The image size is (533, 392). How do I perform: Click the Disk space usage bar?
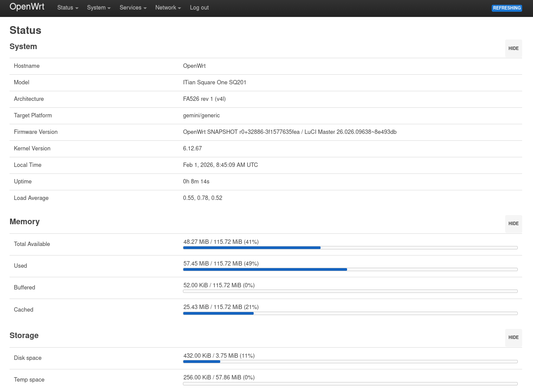(x=350, y=362)
